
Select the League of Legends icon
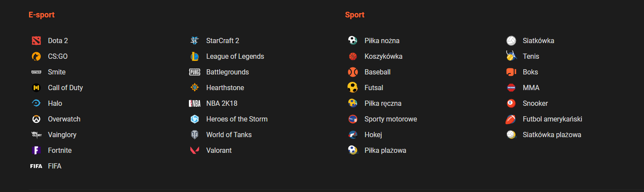(x=195, y=56)
